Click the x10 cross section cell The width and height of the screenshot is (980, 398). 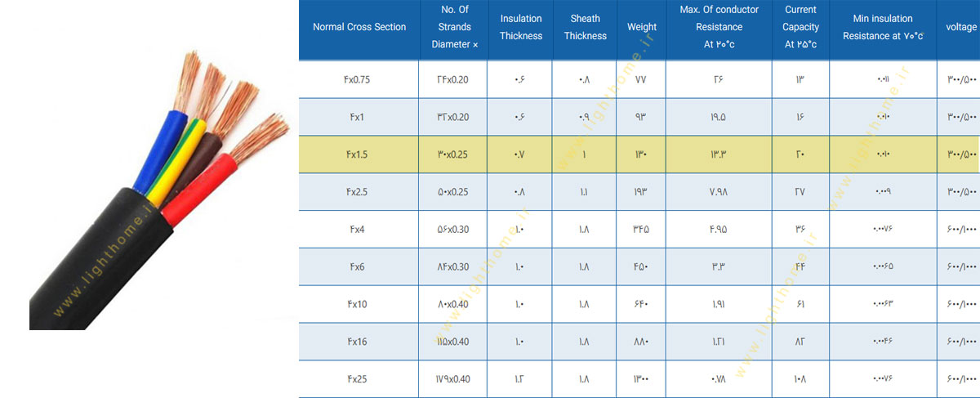click(358, 305)
